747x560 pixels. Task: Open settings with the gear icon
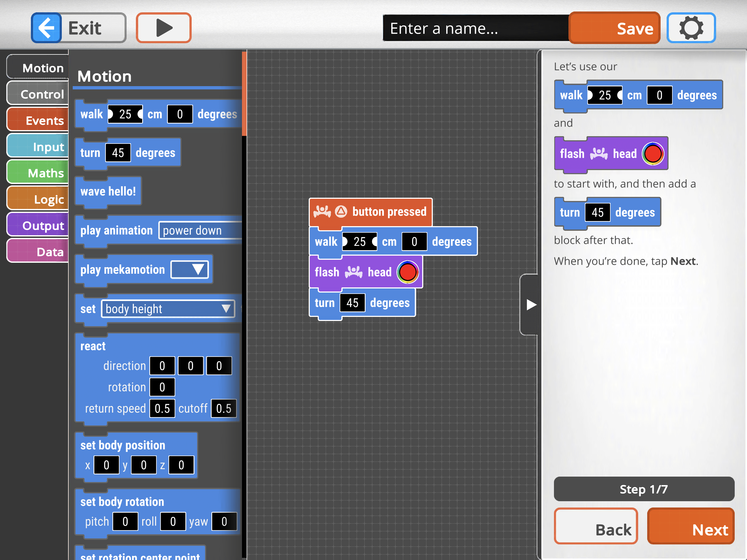coord(691,28)
